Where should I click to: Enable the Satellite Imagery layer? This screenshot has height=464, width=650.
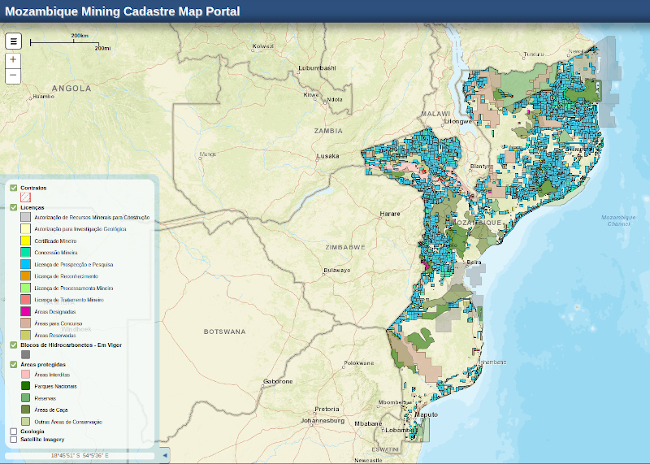(x=13, y=438)
